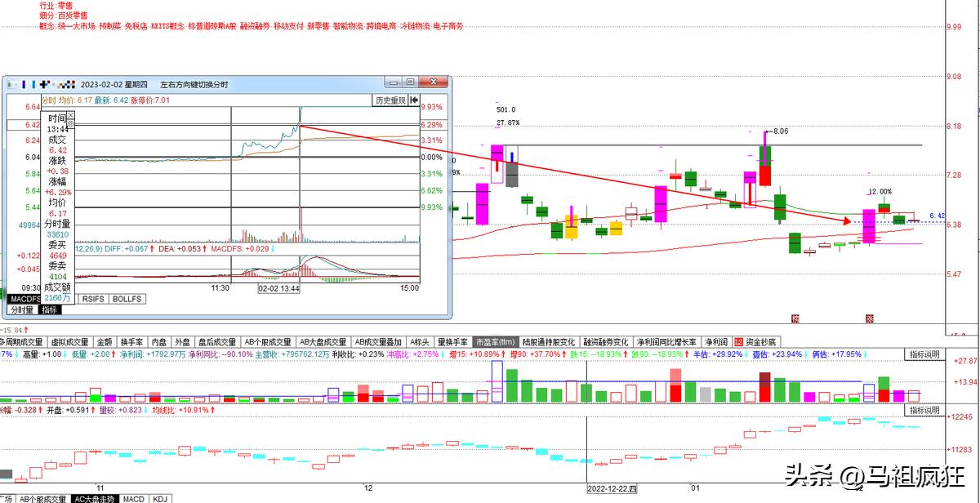Click concept link REITS概念

167,26
